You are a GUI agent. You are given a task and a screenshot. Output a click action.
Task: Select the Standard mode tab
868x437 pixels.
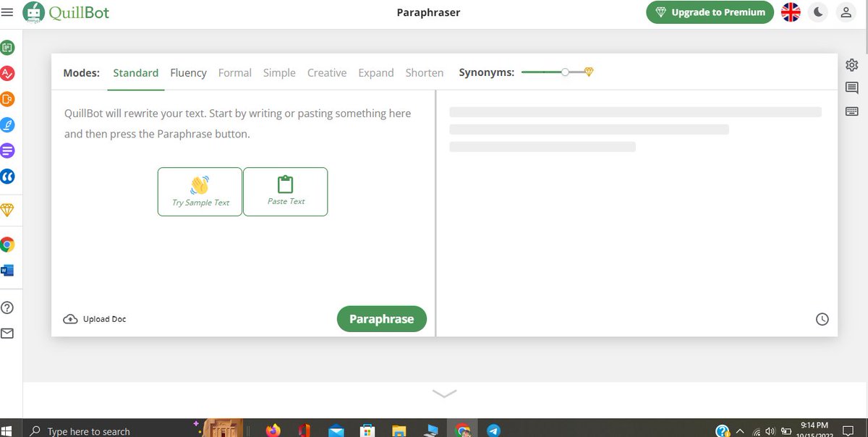pyautogui.click(x=136, y=73)
